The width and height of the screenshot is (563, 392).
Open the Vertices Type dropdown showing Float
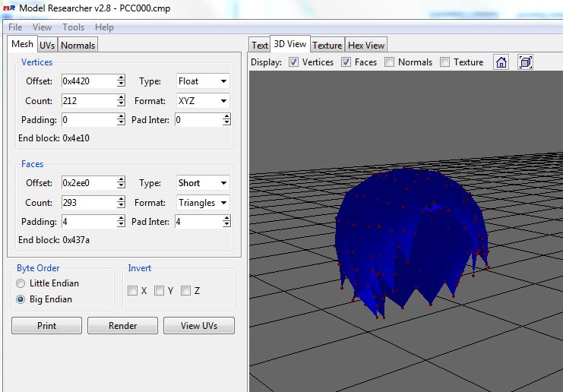pyautogui.click(x=203, y=81)
